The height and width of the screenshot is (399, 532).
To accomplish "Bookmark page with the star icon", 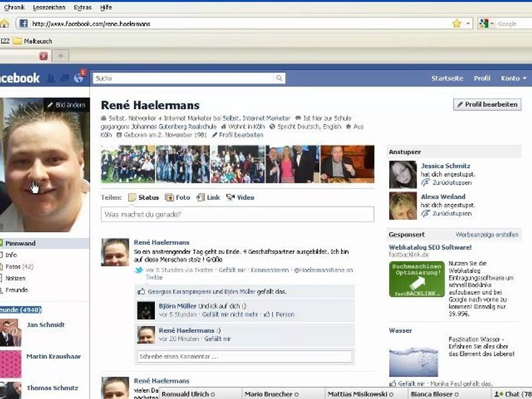I will (x=457, y=23).
